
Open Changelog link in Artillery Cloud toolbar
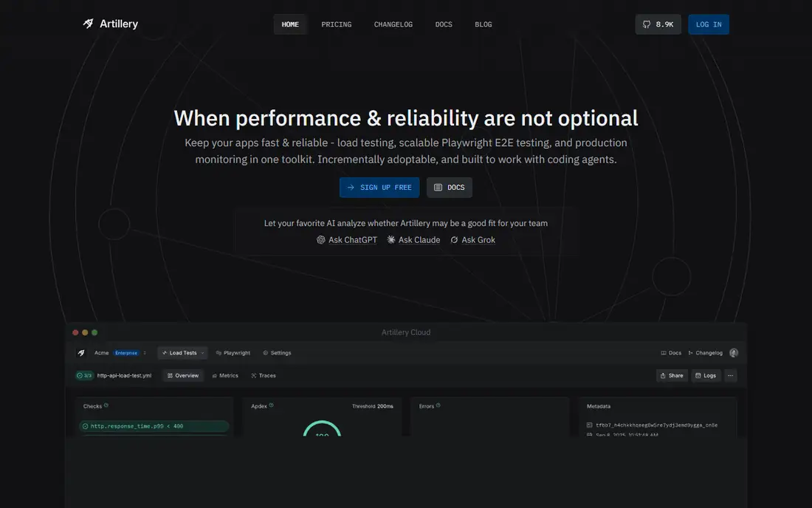click(x=705, y=353)
